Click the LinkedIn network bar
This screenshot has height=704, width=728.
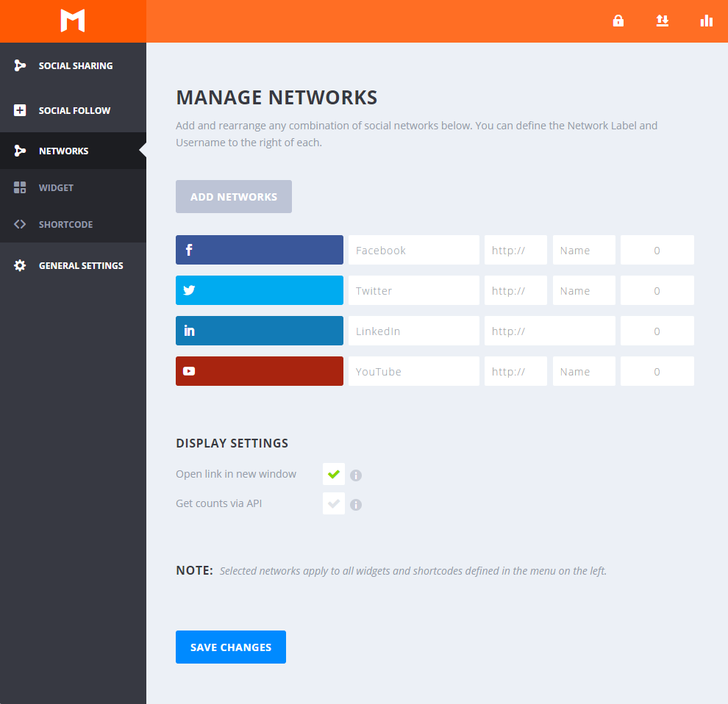coord(259,331)
